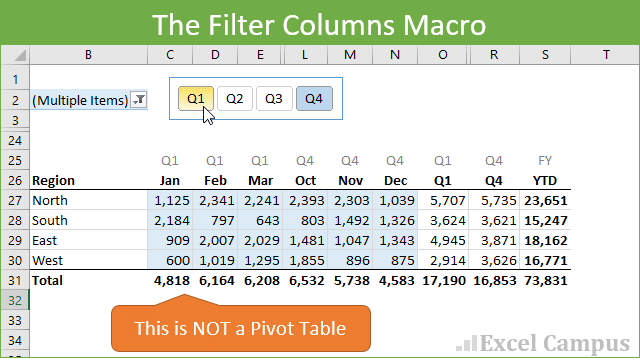Select column T header
The image size is (640, 360).
coord(606,55)
